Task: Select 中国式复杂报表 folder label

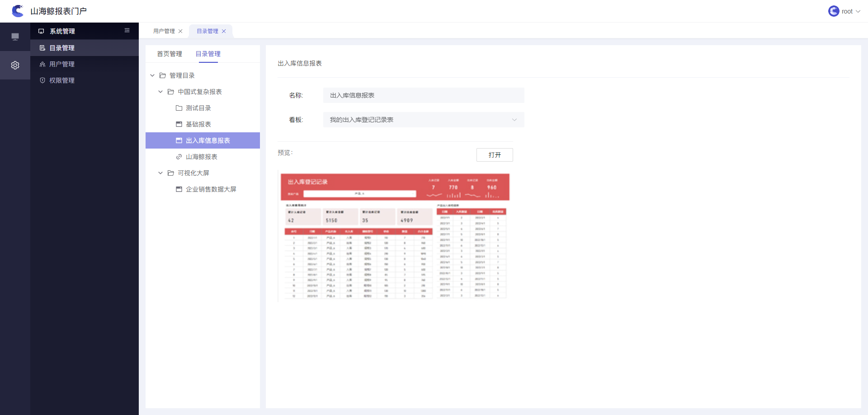Action: point(200,92)
